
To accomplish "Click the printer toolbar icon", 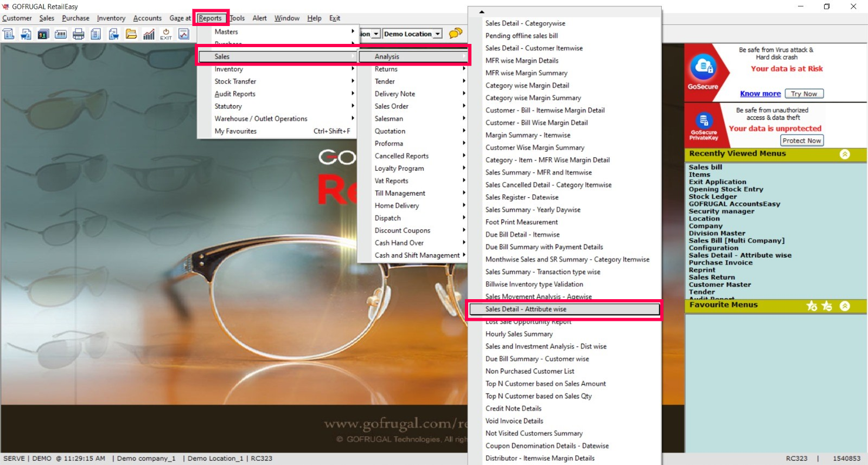I will 79,34.
